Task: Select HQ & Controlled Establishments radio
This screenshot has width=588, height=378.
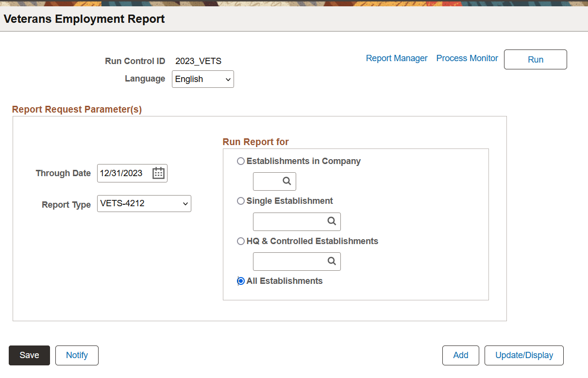Action: click(x=241, y=241)
